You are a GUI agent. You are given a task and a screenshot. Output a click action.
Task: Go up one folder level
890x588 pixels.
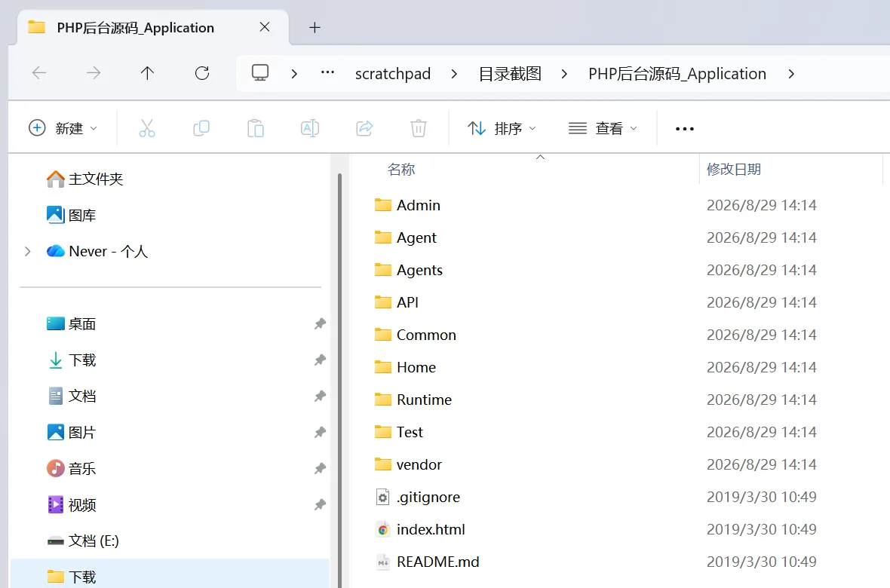[x=147, y=72]
